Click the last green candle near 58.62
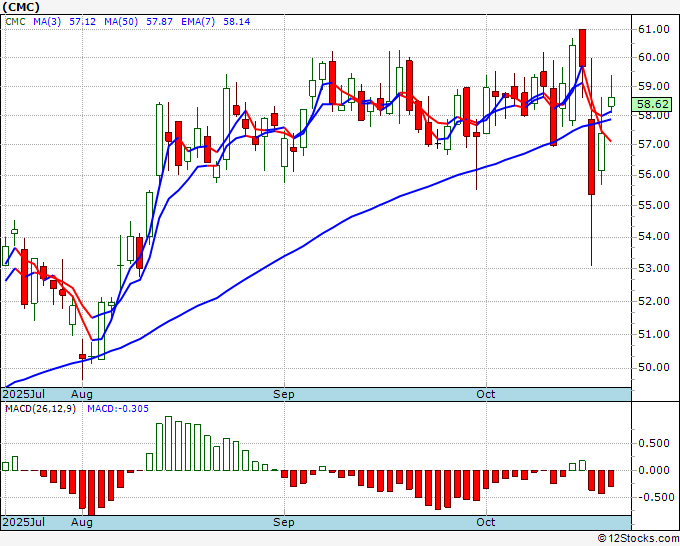The image size is (680, 546). (x=611, y=101)
